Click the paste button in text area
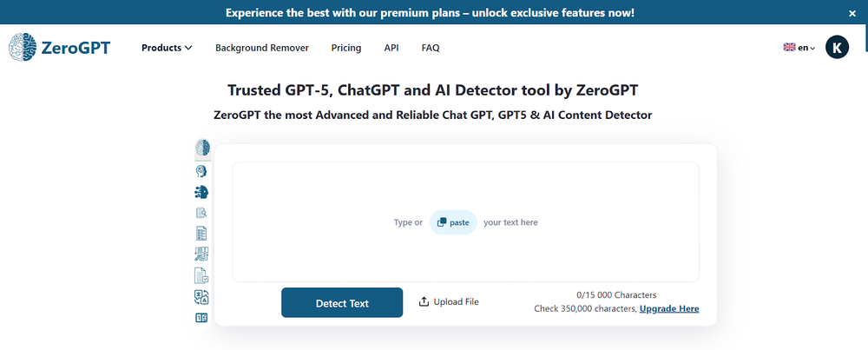This screenshot has width=868, height=350. [x=453, y=222]
